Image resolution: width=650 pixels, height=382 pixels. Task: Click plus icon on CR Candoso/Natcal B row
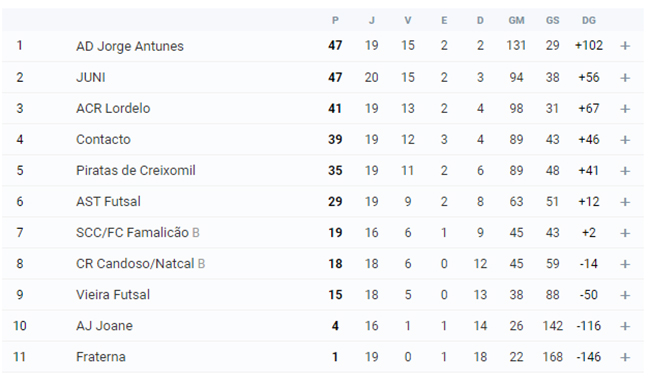(x=625, y=264)
